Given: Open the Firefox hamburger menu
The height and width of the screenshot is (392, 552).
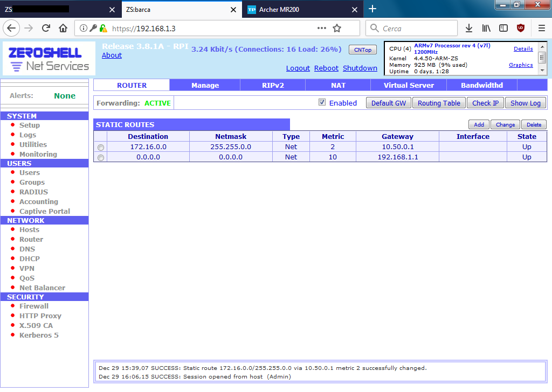Looking at the screenshot, I should [541, 28].
